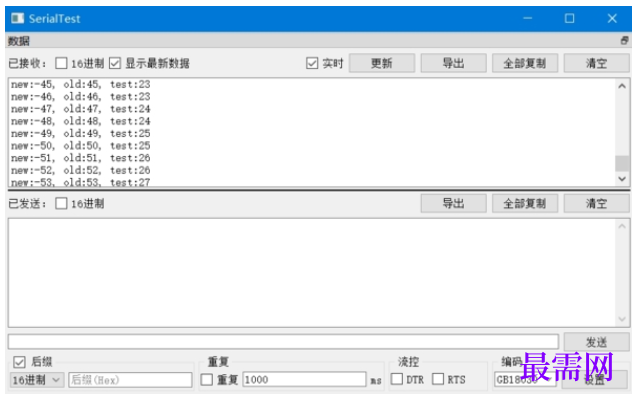Click the SerialTest app icon in title bar
The height and width of the screenshot is (398, 632).
coord(17,18)
